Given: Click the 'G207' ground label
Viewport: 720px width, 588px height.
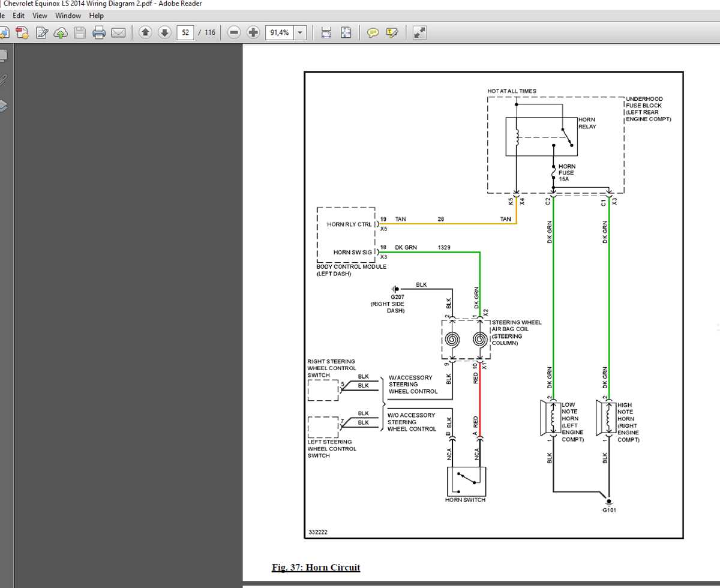Looking at the screenshot, I should pyautogui.click(x=398, y=297).
